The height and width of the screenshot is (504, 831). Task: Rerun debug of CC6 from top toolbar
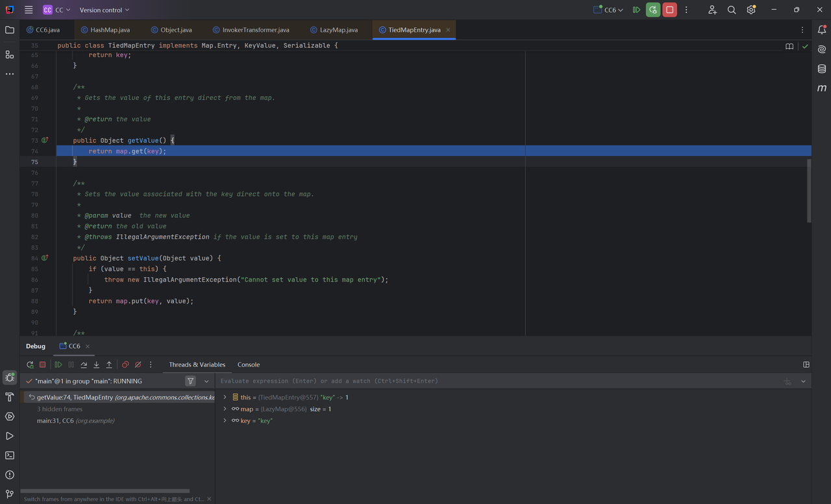(x=653, y=10)
